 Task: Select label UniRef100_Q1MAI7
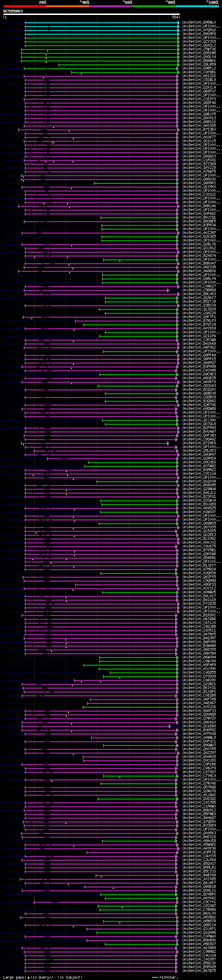tap(199, 298)
